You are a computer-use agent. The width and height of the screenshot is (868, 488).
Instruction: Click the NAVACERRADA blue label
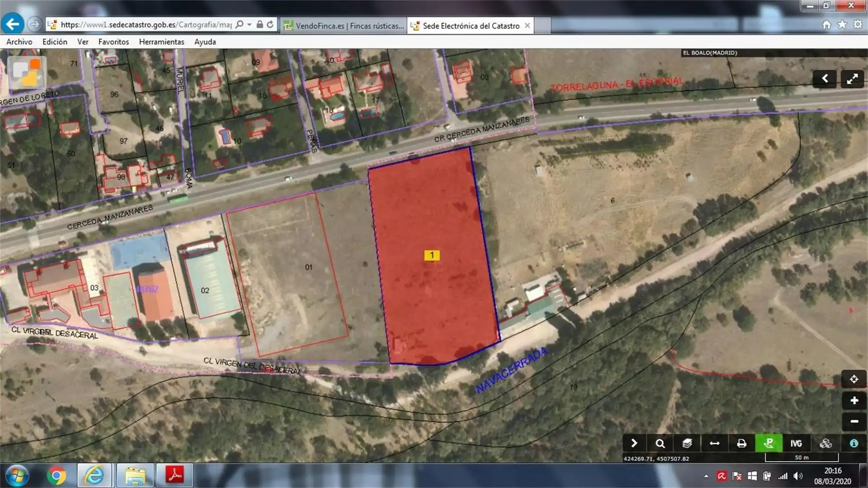(x=511, y=371)
